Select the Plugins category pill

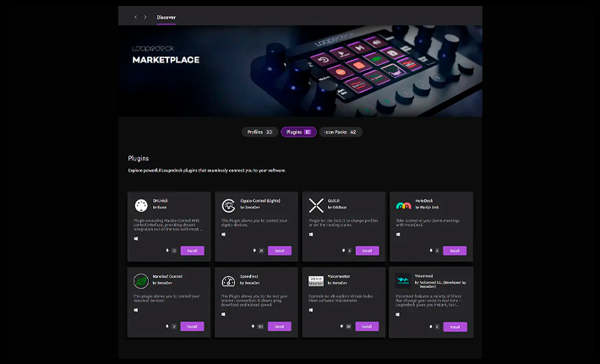point(298,132)
